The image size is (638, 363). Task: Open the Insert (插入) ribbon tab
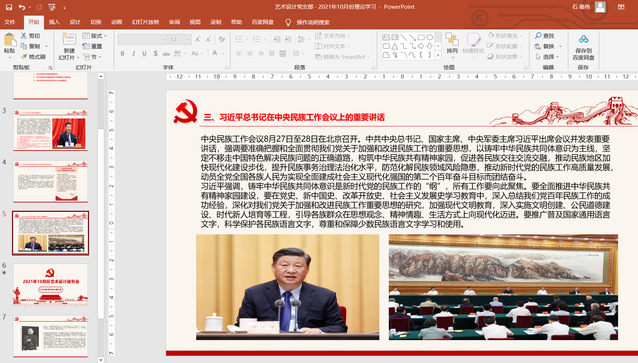[x=54, y=22]
